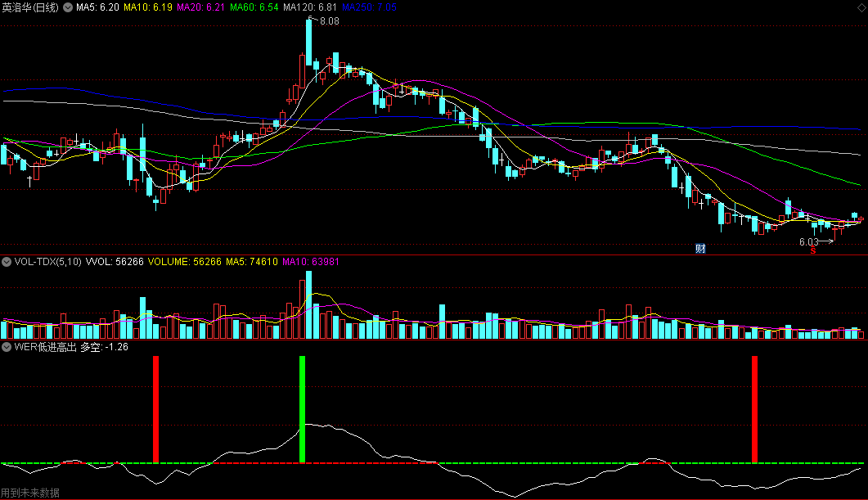Click the 财 financial info marker
868x500 pixels.
[700, 249]
